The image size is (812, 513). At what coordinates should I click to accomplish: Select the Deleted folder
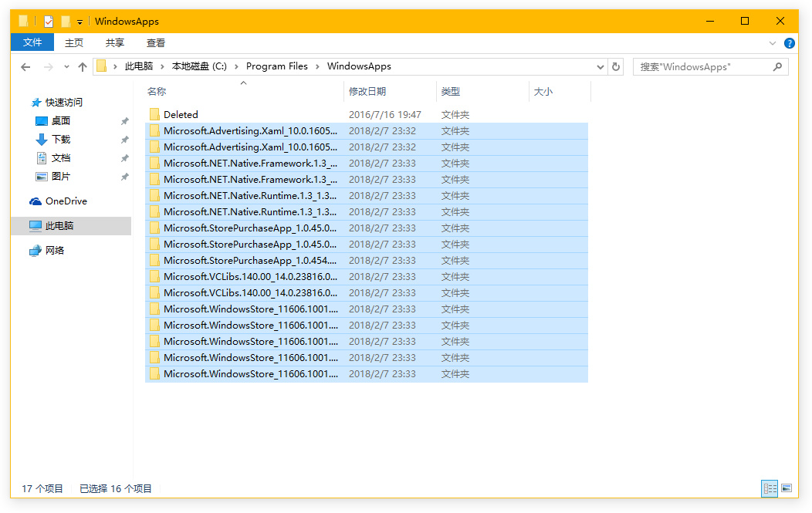click(181, 115)
